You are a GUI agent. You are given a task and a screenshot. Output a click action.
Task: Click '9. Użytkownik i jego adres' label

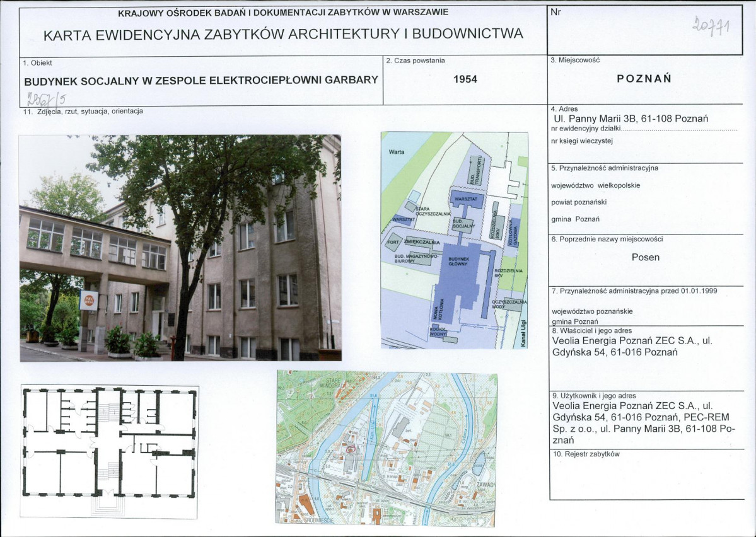click(x=593, y=396)
